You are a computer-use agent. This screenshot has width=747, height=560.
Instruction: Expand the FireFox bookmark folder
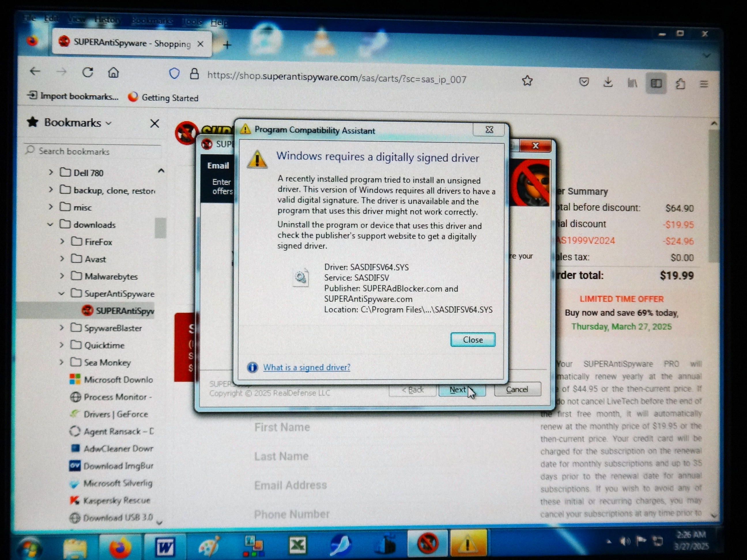point(62,241)
